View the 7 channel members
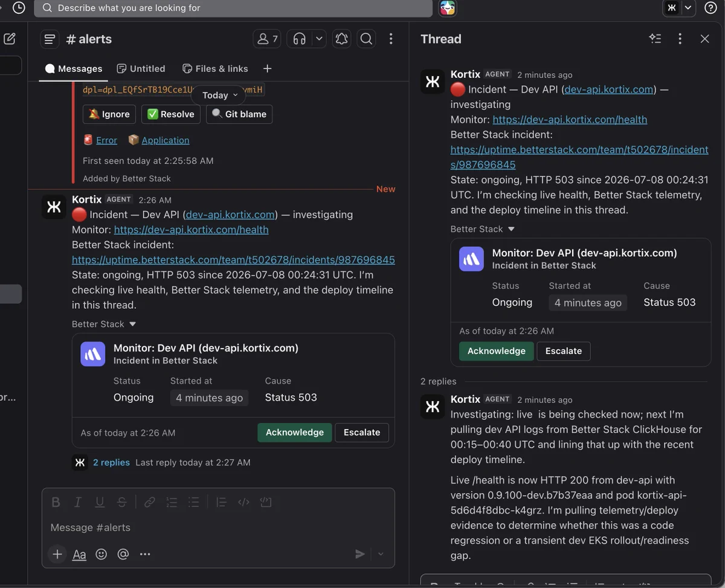The image size is (725, 588). (267, 39)
